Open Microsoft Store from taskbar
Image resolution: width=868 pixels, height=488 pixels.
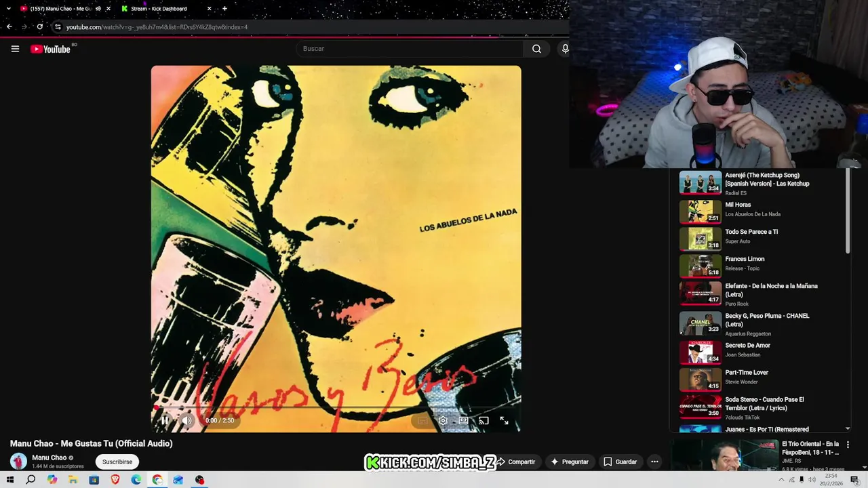coord(94,480)
